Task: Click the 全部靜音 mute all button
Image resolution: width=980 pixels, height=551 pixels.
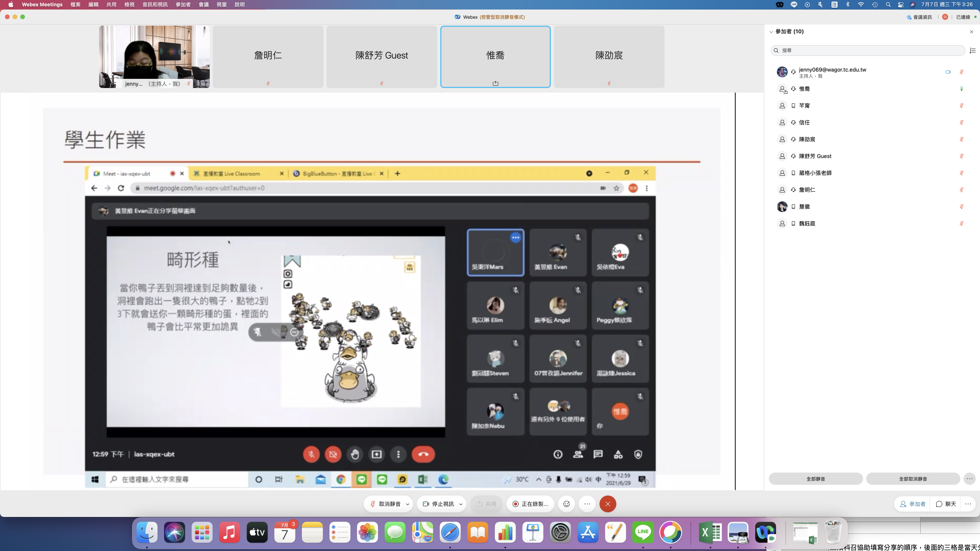Action: 815,479
